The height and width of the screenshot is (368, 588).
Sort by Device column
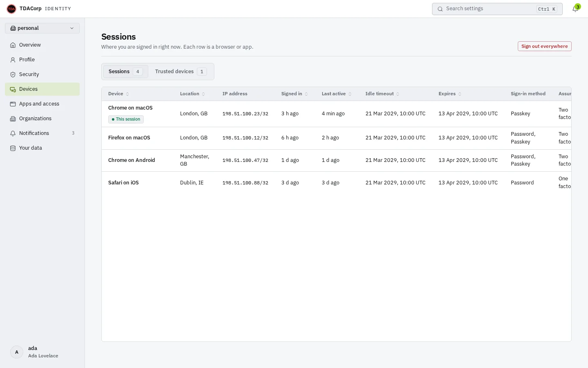[x=118, y=94]
